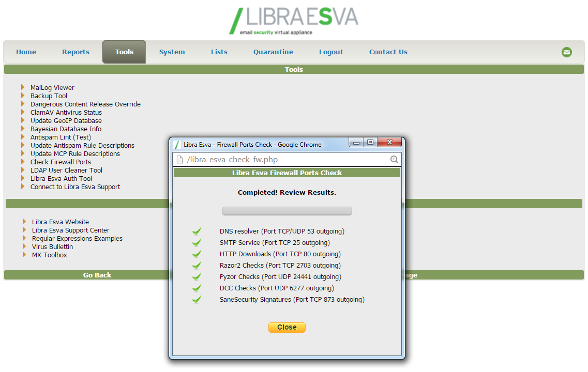The height and width of the screenshot is (372, 588).
Task: Click Update Antispam Rule Descriptions
Action: point(82,145)
